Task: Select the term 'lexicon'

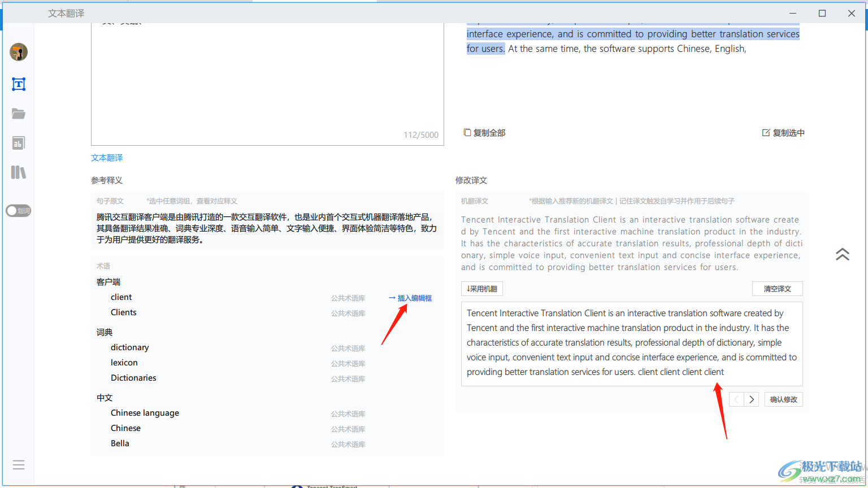Action: (124, 363)
